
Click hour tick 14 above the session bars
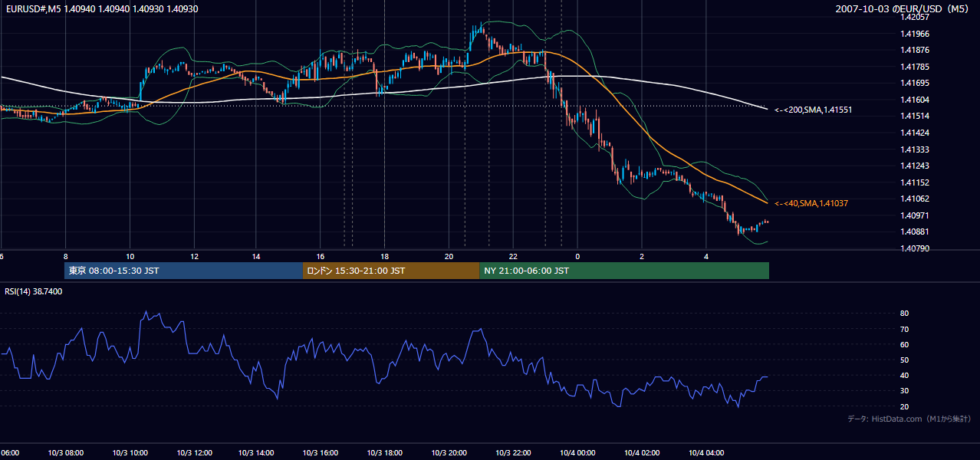point(256,256)
